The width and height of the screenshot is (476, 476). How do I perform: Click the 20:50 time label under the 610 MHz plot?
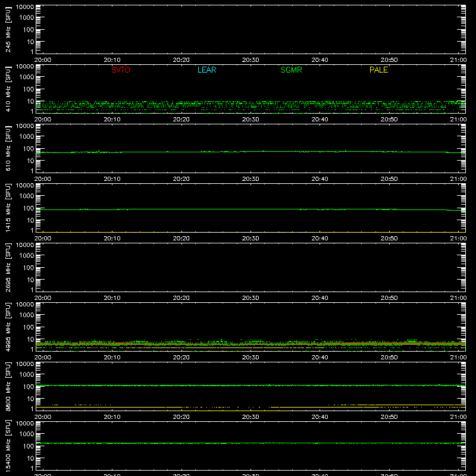pos(389,179)
